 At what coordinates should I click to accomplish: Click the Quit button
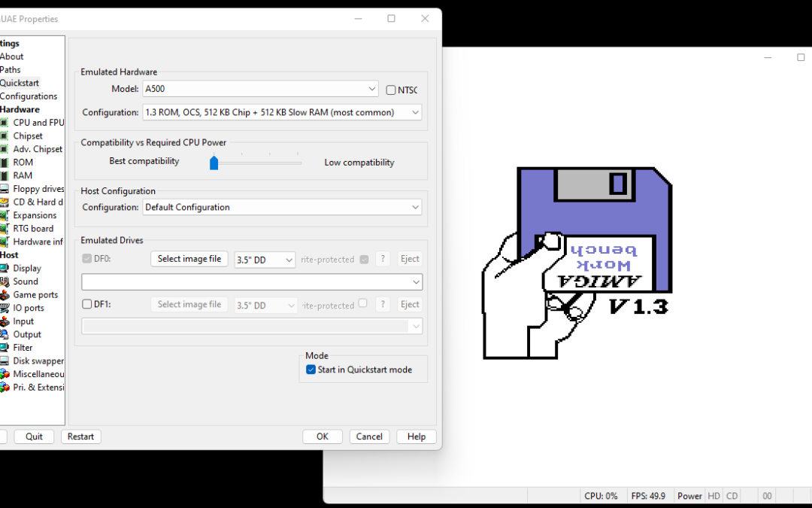tap(34, 437)
